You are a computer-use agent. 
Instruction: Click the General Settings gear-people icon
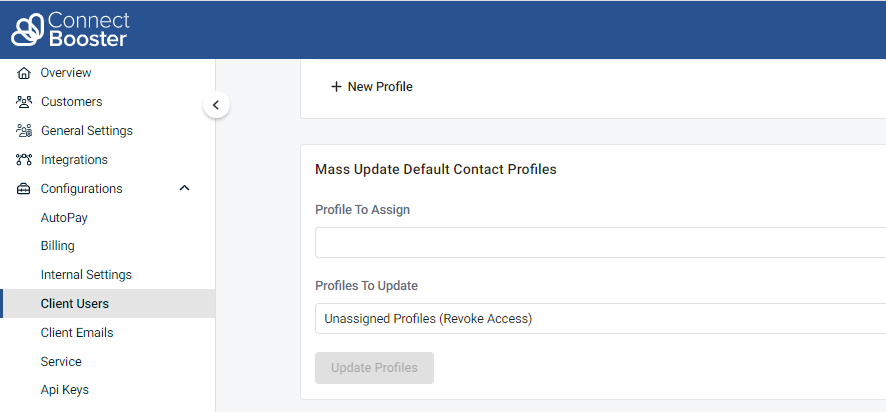point(24,131)
